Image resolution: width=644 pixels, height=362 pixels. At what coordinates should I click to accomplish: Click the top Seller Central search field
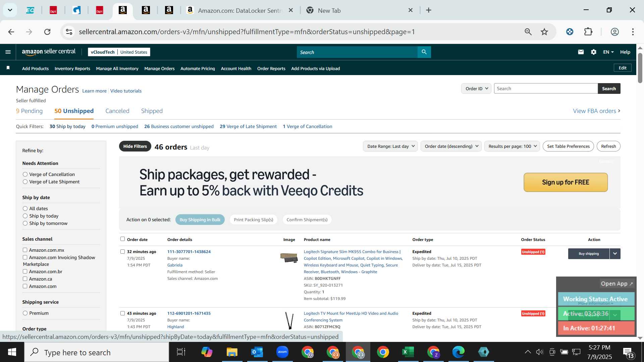(357, 52)
